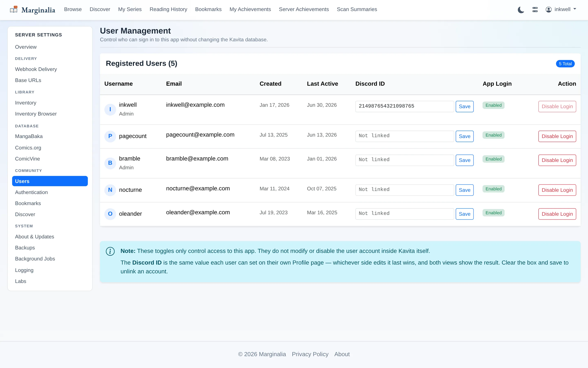Open the server settings icon in header
The width and height of the screenshot is (588, 368).
pos(535,9)
